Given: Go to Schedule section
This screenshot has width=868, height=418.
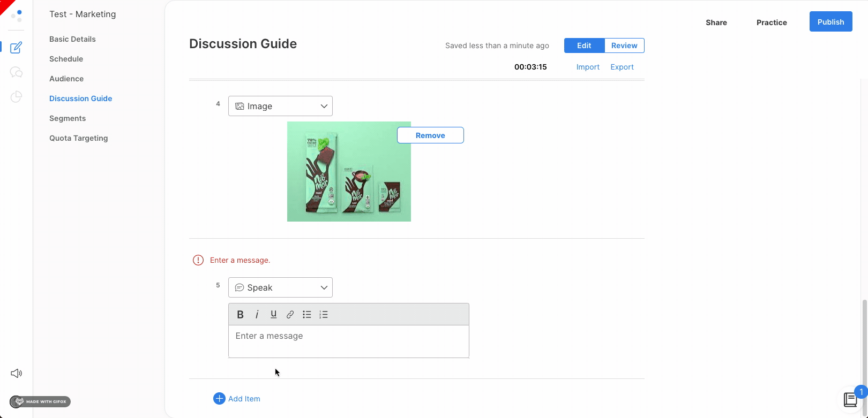Looking at the screenshot, I should click(66, 59).
